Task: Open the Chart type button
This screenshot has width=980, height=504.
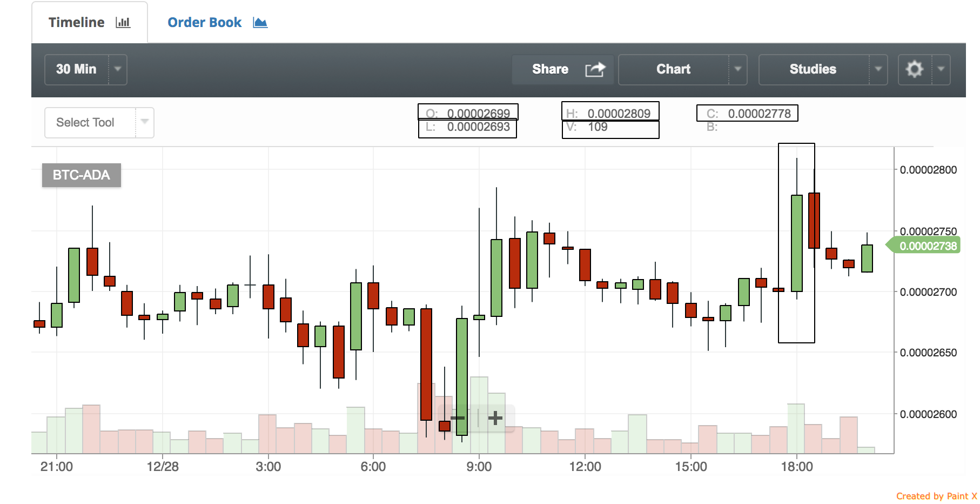Action: click(673, 69)
